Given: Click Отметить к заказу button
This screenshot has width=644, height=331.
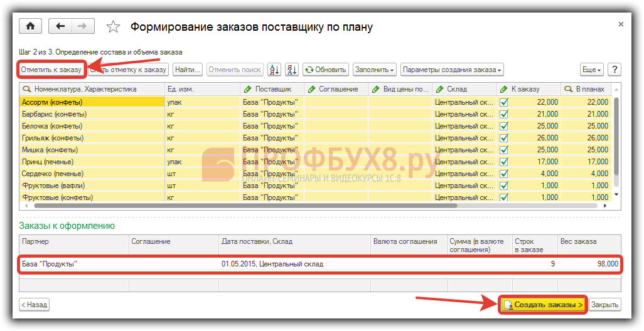Looking at the screenshot, I should point(51,70).
